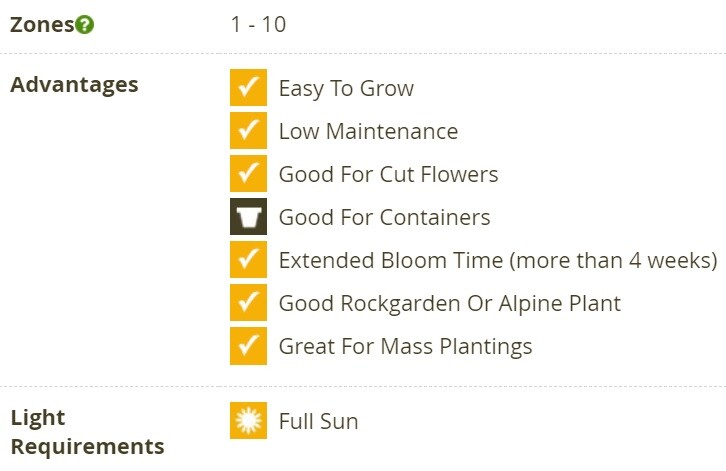Click the Full Sun label
Viewport: 726px width, 471px height.
pyautogui.click(x=319, y=421)
